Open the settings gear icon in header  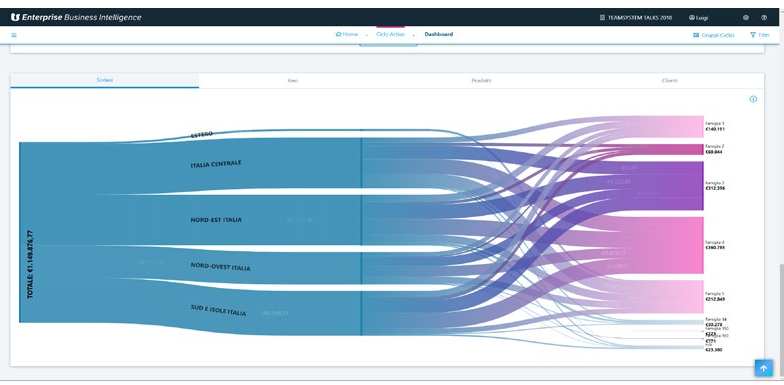click(746, 18)
